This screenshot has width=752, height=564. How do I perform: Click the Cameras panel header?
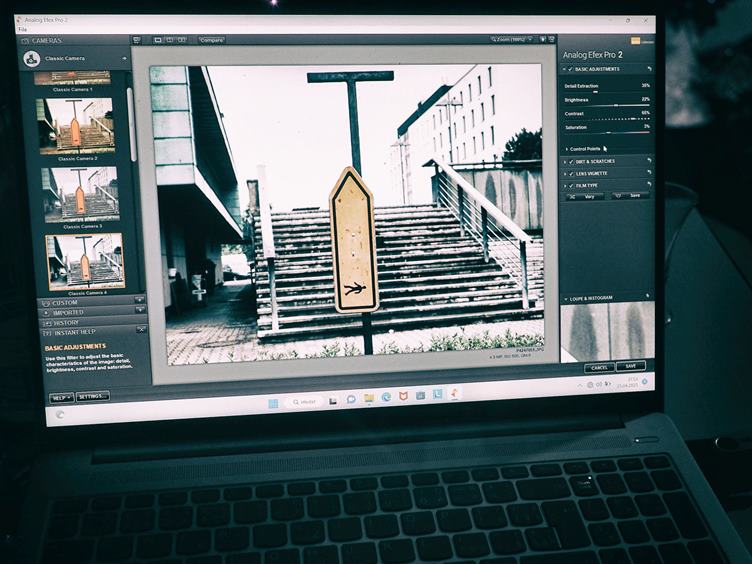point(73,41)
